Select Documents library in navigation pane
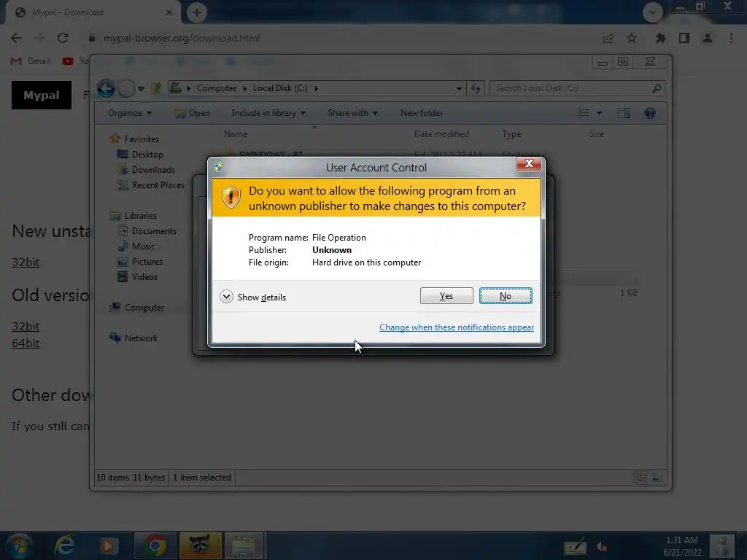The height and width of the screenshot is (560, 747). tap(154, 231)
